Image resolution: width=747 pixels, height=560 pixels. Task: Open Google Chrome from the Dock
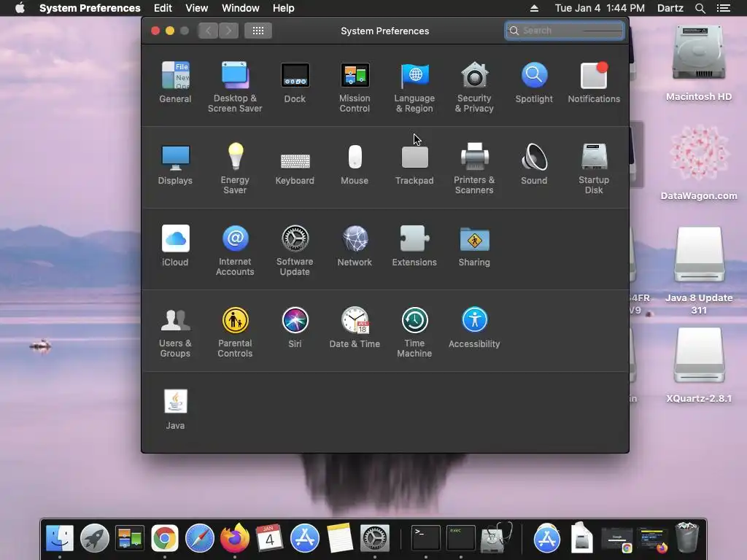165,538
